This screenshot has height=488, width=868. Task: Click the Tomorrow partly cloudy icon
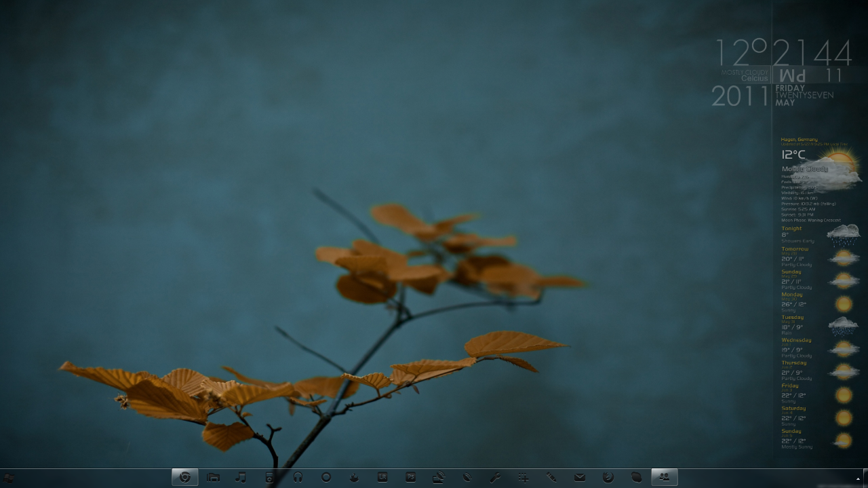(844, 258)
